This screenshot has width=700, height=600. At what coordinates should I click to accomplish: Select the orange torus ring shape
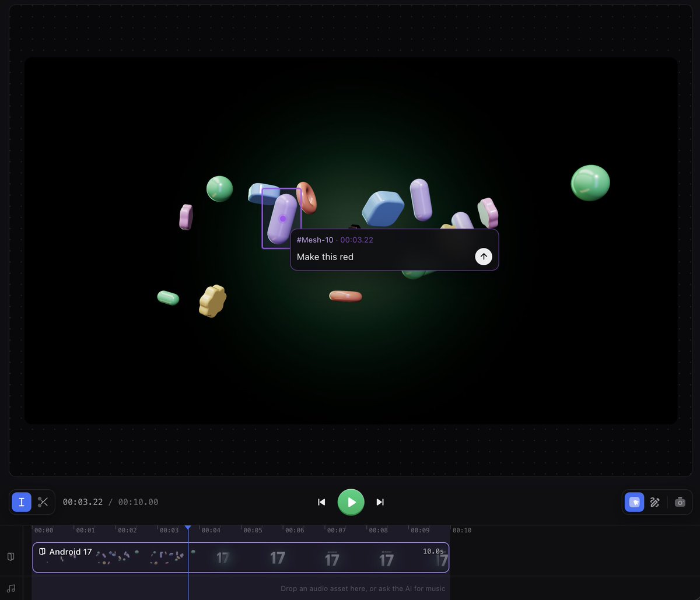(307, 197)
